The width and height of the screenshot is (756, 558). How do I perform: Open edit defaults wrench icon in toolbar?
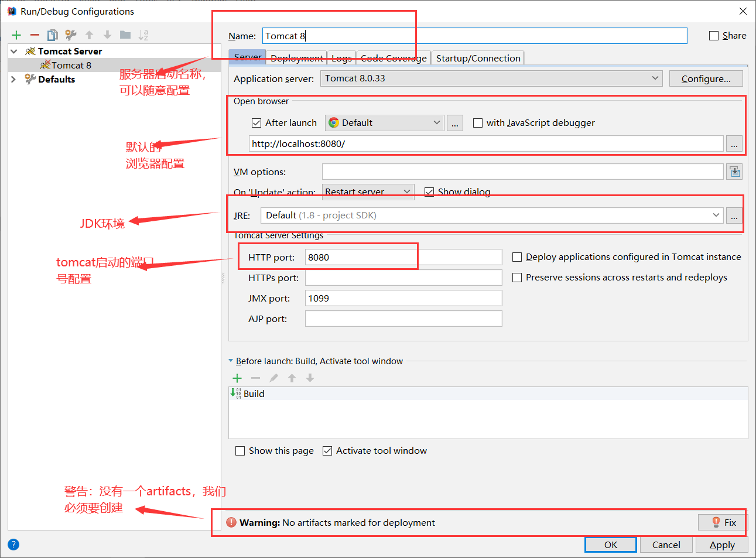pyautogui.click(x=71, y=35)
